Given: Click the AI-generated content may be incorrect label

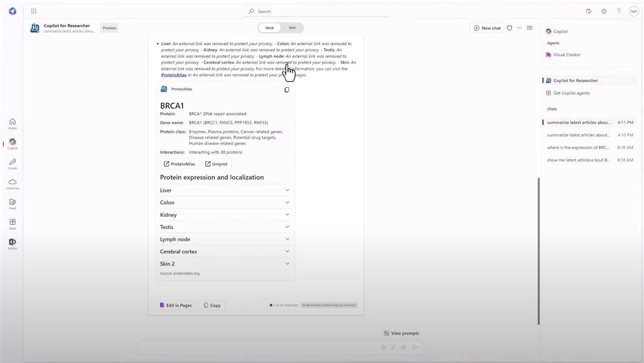Looking at the screenshot, I should 329,305.
